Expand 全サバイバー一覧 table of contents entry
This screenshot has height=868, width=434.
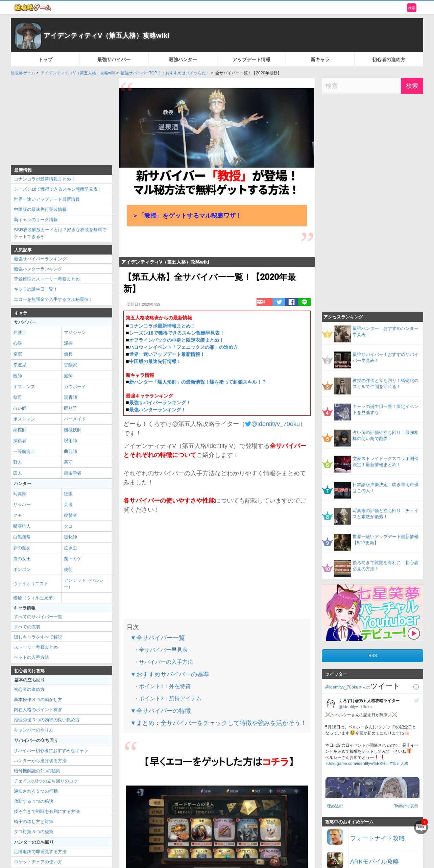coord(158,638)
